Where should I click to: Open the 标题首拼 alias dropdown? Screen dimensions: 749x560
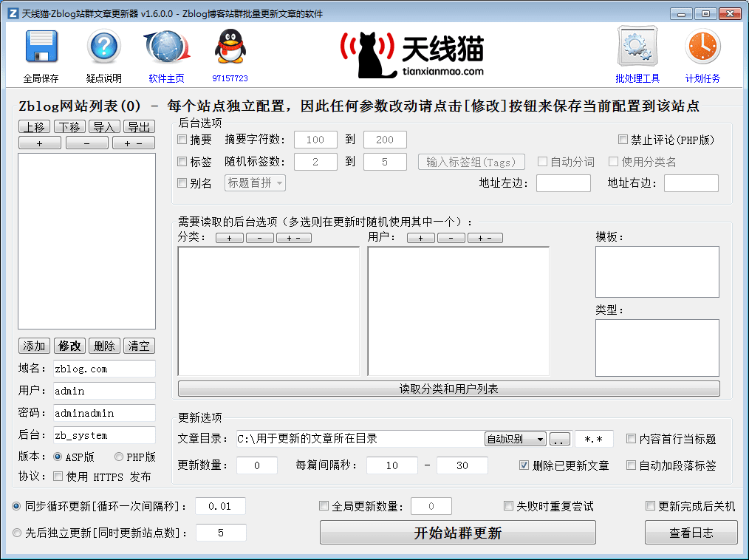point(255,183)
